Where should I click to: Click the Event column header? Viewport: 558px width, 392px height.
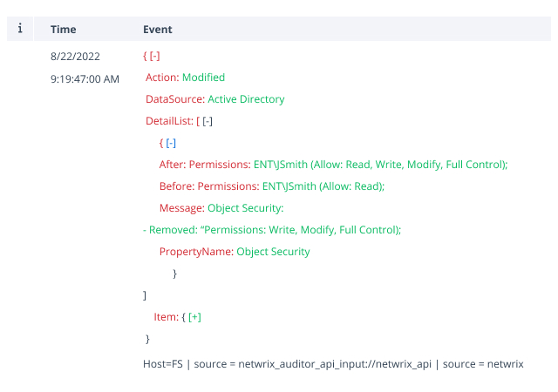click(x=158, y=30)
